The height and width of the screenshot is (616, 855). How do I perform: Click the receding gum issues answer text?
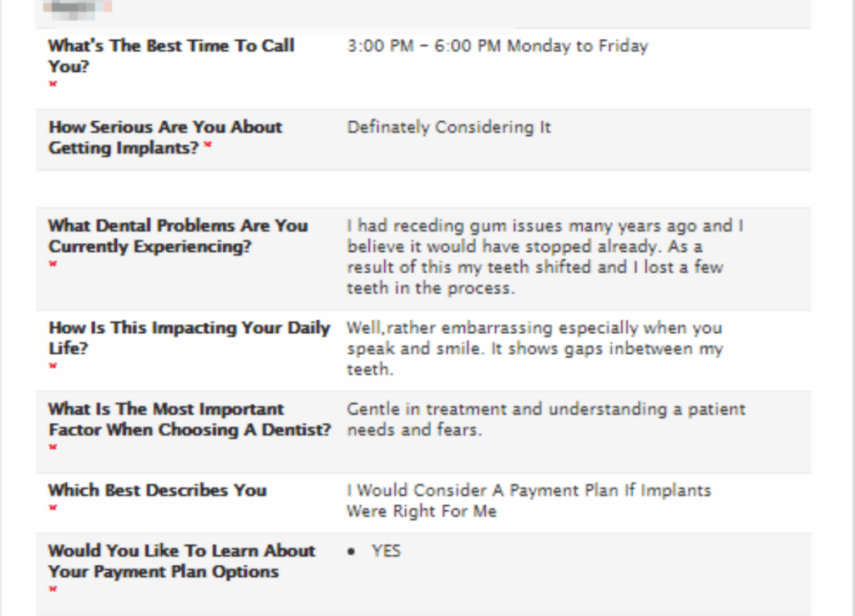click(544, 257)
